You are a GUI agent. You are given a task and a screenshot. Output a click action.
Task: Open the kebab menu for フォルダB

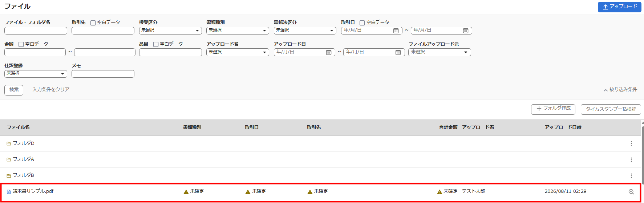[x=631, y=176]
